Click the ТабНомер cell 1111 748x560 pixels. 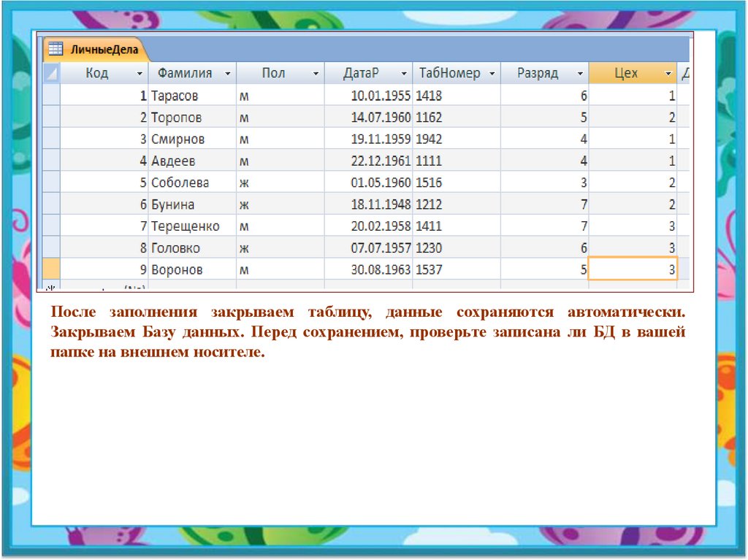[x=457, y=161]
